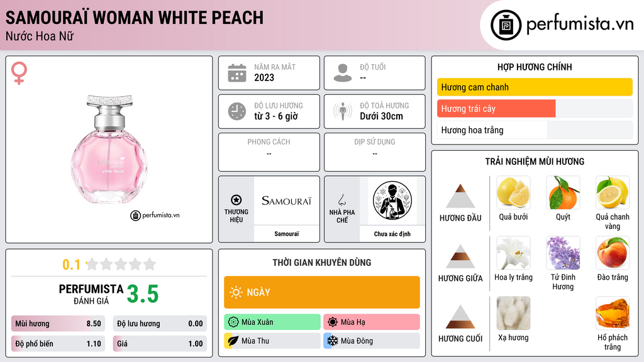Image resolution: width=644 pixels, height=362 pixels.
Task: Select the Quýt mandarin note image
Action: pyautogui.click(x=563, y=192)
